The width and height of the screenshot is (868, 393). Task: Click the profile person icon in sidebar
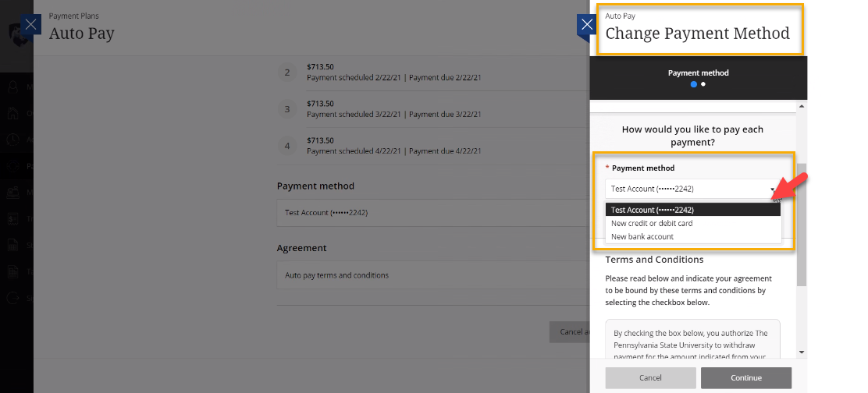[13, 87]
